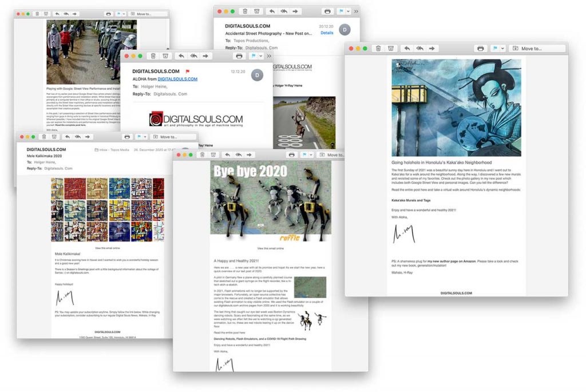Open flag color dropdown in Kaka'ako window
The image size is (586, 392).
pyautogui.click(x=502, y=48)
